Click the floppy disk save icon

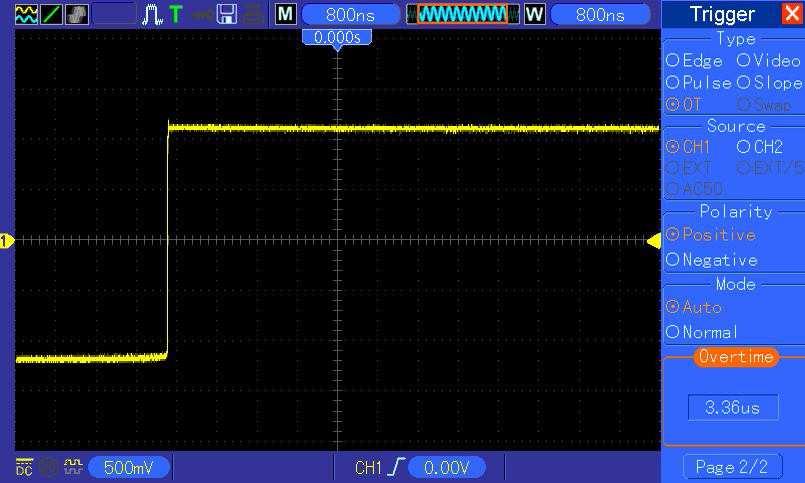click(x=226, y=14)
